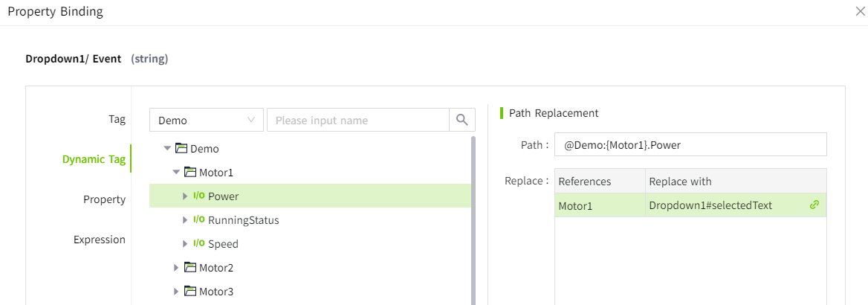Select the Property binding tab
Image resolution: width=868 pixels, height=305 pixels.
(104, 199)
